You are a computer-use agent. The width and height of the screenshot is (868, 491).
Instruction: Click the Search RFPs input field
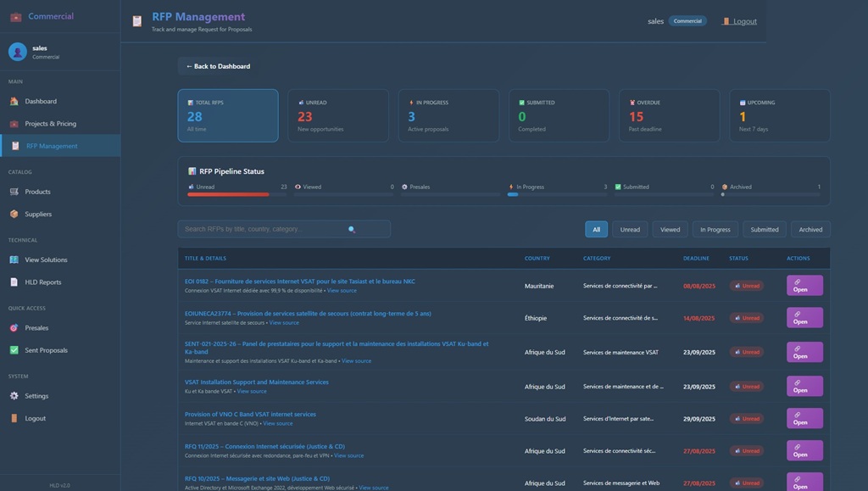coord(263,229)
